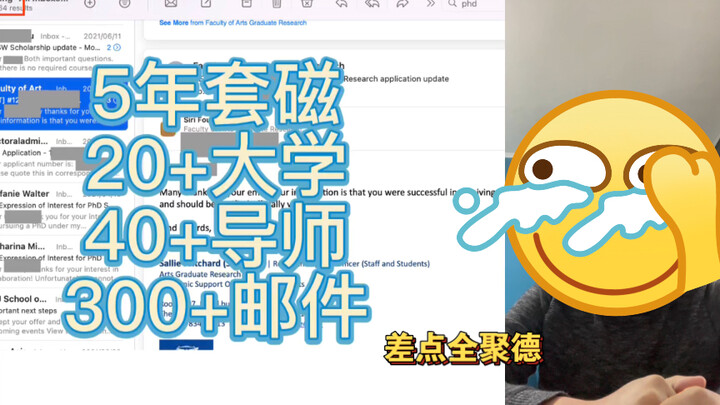Toggle the message list filter icon
This screenshot has width=720, height=405.
pos(125,6)
